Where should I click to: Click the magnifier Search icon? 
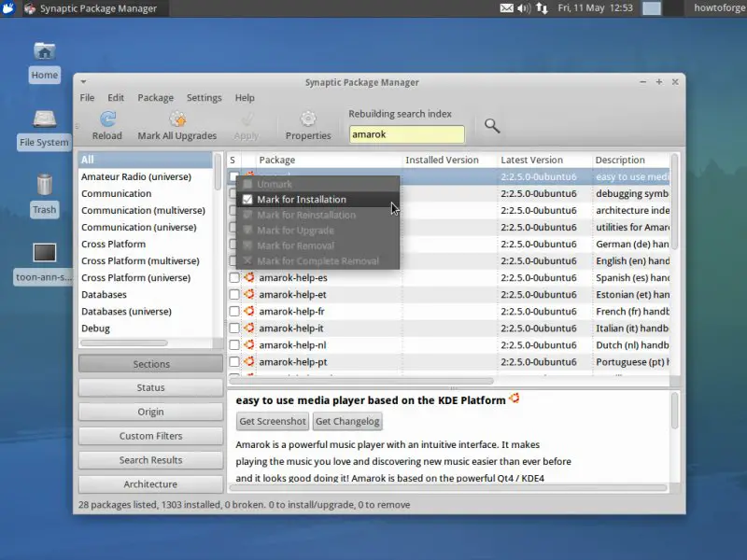(x=492, y=126)
